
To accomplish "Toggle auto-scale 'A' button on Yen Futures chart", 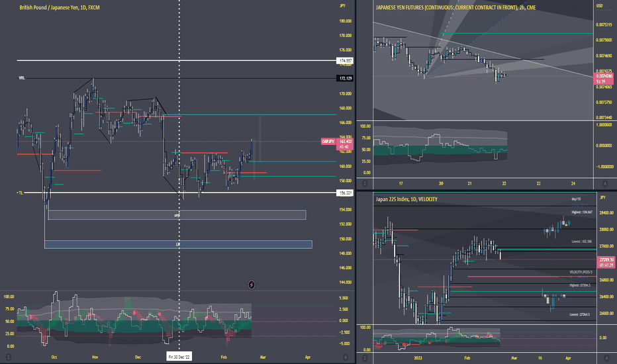I will [605, 183].
